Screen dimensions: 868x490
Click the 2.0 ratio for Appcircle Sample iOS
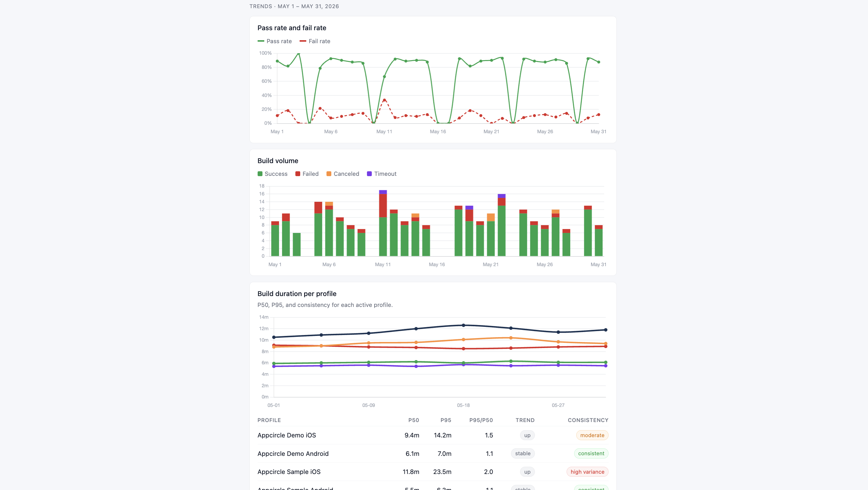489,472
